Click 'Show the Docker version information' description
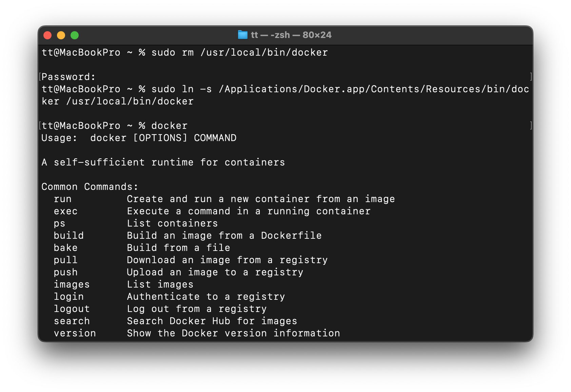571x392 pixels. coord(234,333)
